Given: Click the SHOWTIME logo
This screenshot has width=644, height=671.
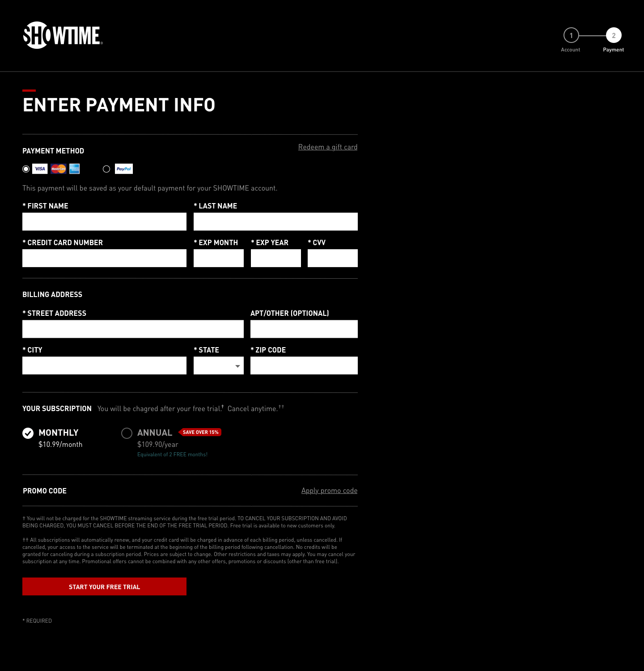Looking at the screenshot, I should pos(63,35).
